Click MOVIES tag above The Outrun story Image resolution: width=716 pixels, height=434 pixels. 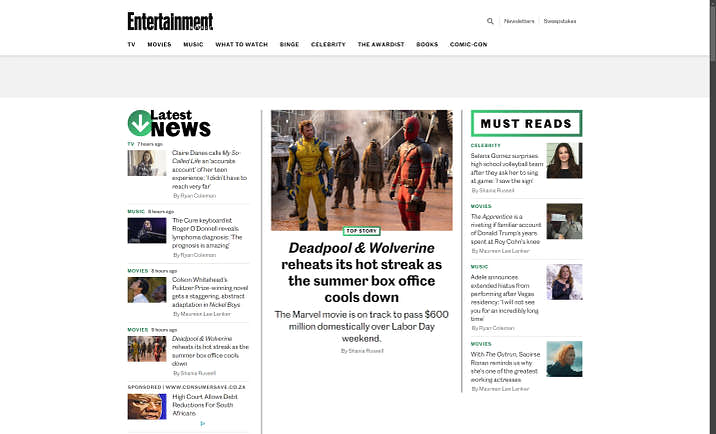coord(481,344)
